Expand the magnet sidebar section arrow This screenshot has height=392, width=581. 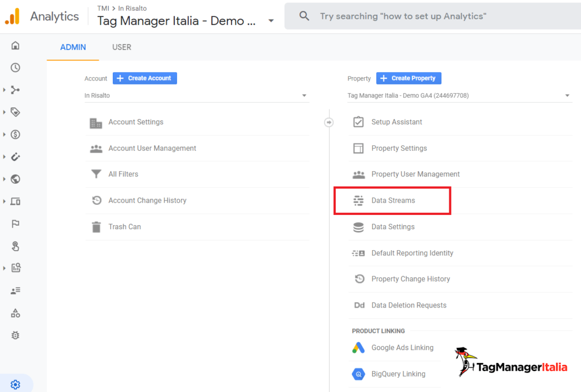point(5,157)
